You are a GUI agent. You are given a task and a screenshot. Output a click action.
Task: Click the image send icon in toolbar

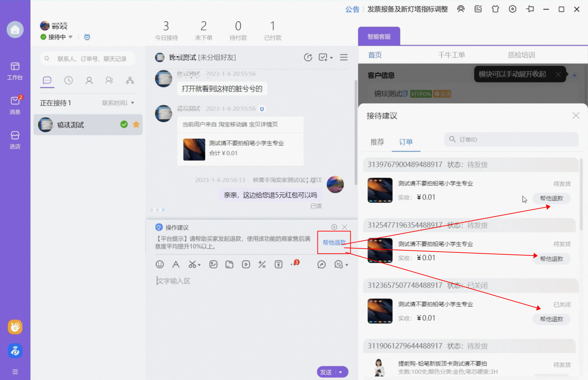pos(214,265)
